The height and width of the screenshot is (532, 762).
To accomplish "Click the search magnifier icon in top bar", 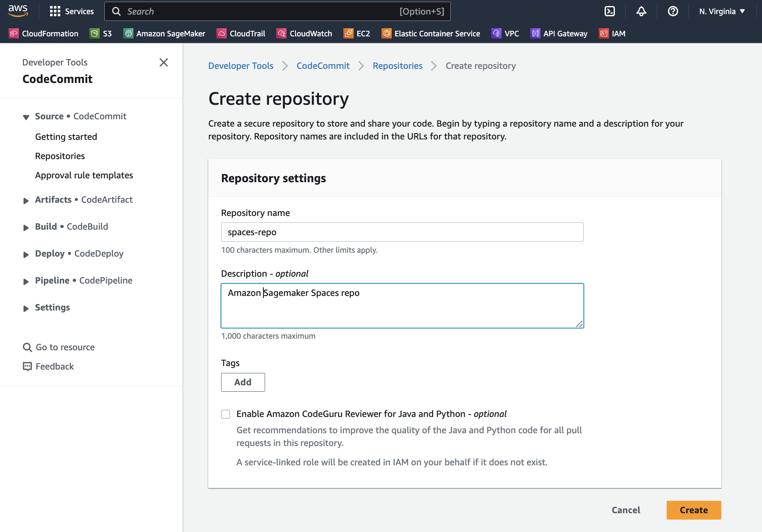I will (x=116, y=12).
